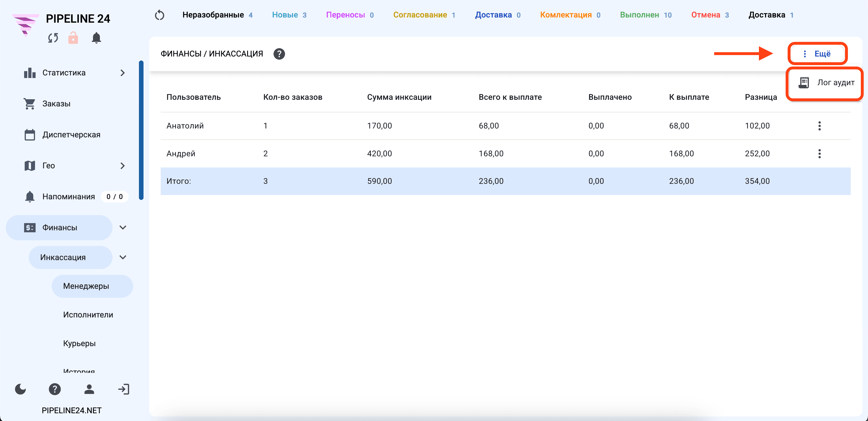Select Курьеры in the sidebar

[79, 344]
